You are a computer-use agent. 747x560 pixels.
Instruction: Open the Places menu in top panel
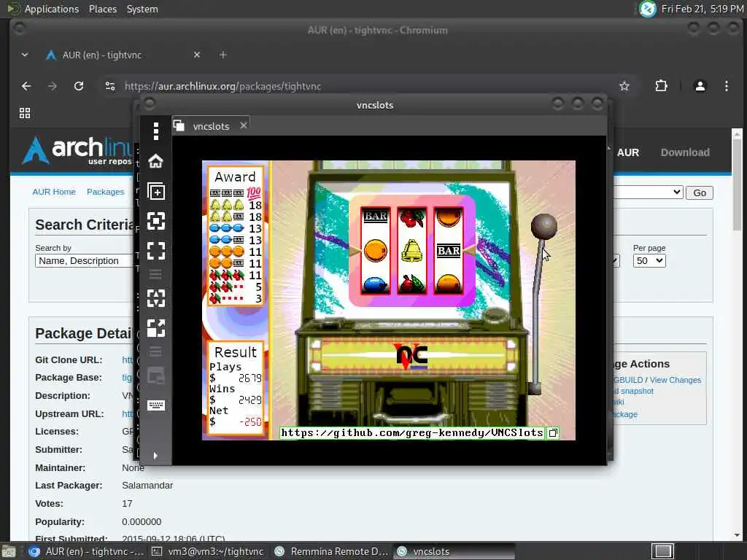pos(102,9)
